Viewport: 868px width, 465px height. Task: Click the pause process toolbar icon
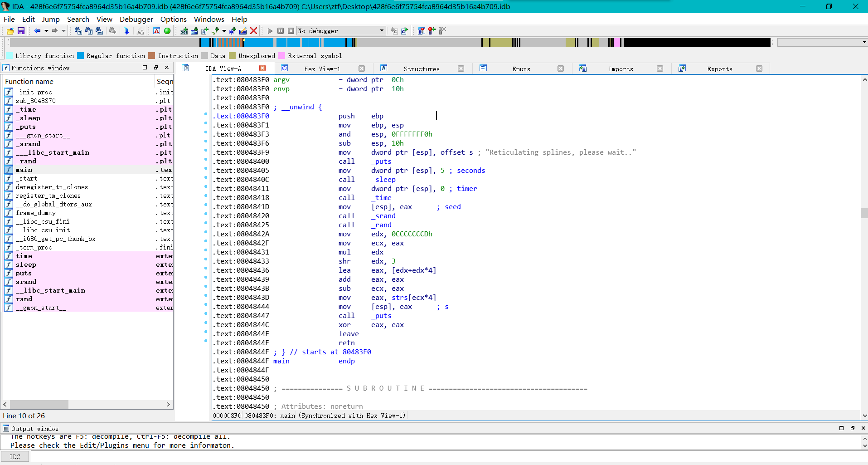click(281, 31)
